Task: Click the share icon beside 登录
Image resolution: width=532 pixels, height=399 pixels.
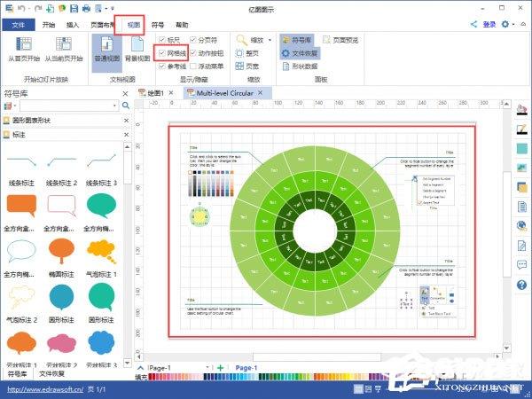Action: 473,24
